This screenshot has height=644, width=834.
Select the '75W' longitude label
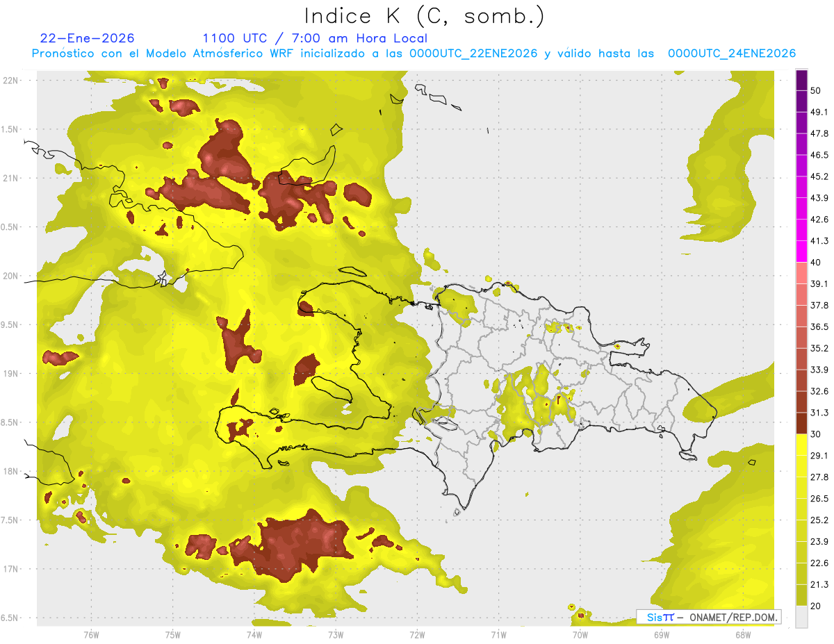tap(173, 634)
